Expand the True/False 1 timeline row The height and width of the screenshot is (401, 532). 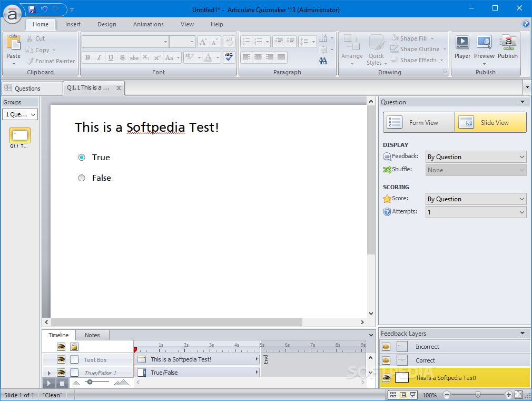click(49, 373)
